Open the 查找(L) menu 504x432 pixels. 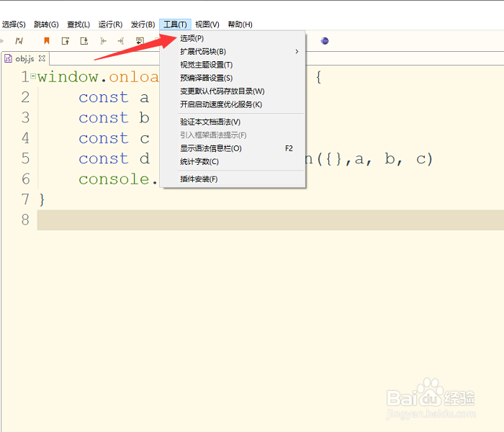[78, 24]
